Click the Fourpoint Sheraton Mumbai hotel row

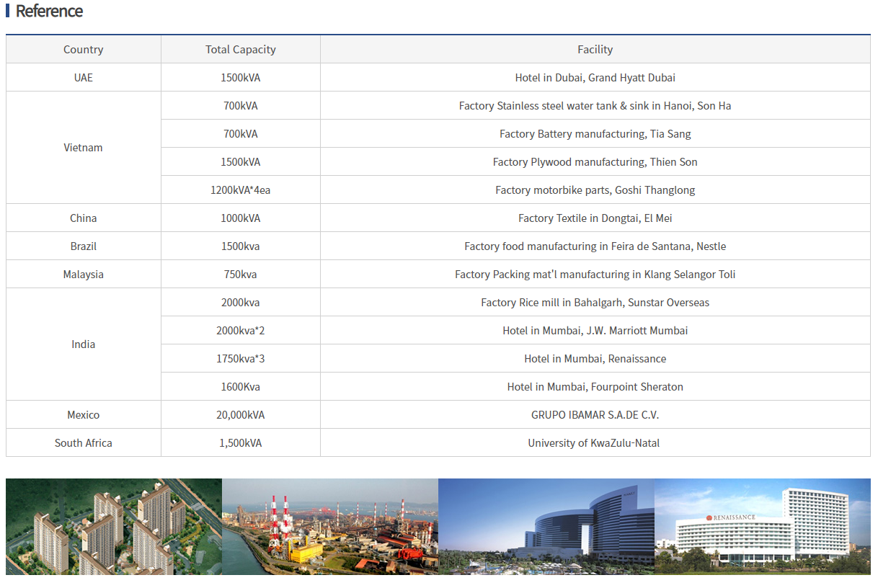pos(595,387)
